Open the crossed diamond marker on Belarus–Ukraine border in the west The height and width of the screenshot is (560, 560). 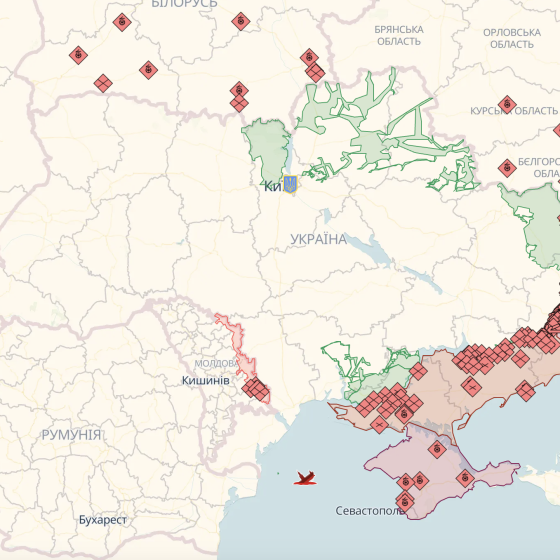[103, 84]
